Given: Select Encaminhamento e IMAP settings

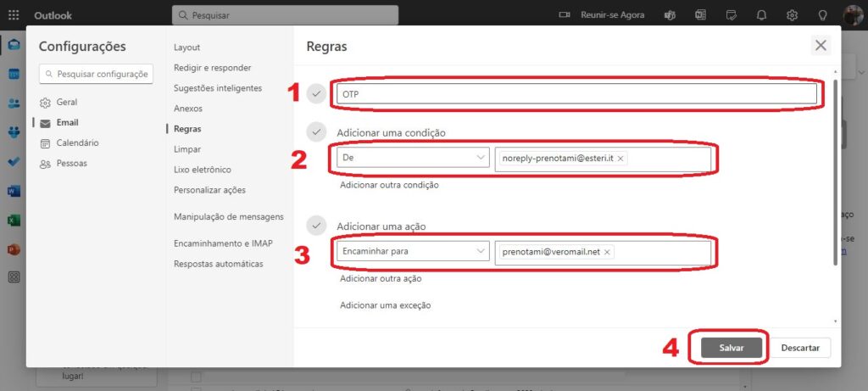Looking at the screenshot, I should tap(222, 243).
